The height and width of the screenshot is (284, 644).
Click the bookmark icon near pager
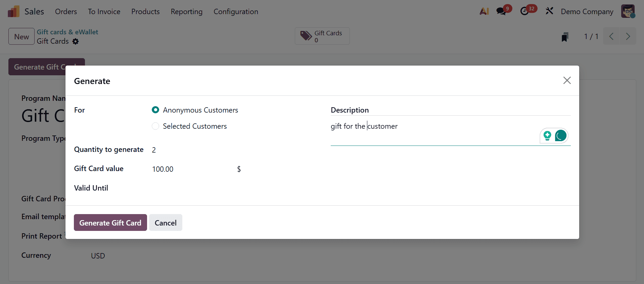pyautogui.click(x=565, y=37)
